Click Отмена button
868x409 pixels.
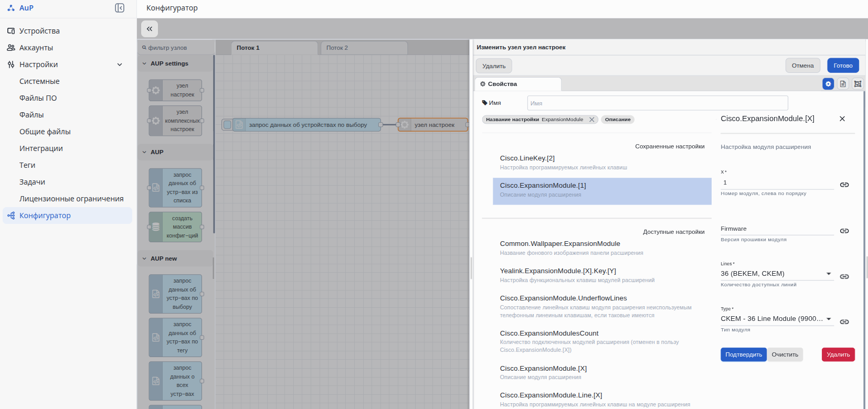(802, 66)
